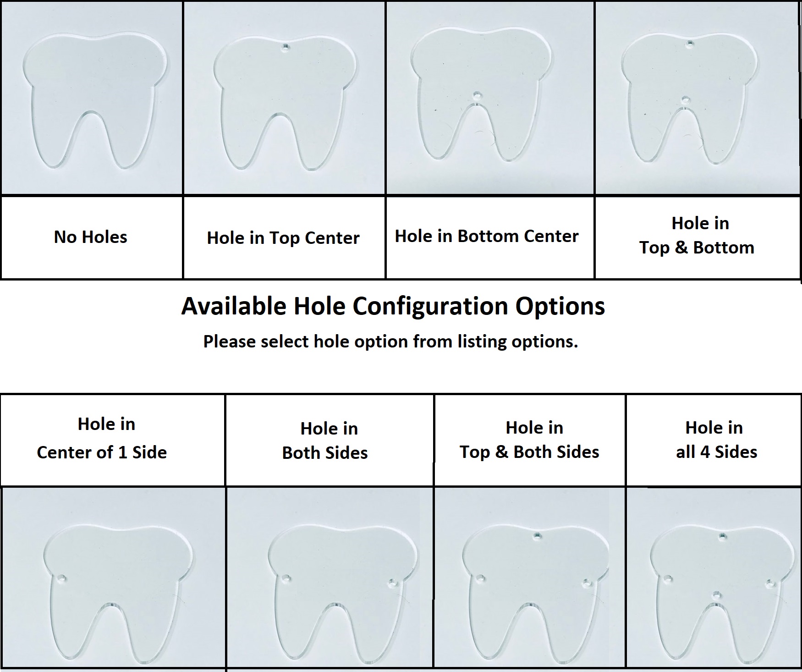Viewport: 802px width, 672px height.
Task: Select the Hole in Center of 1 Side label
Action: point(102,438)
